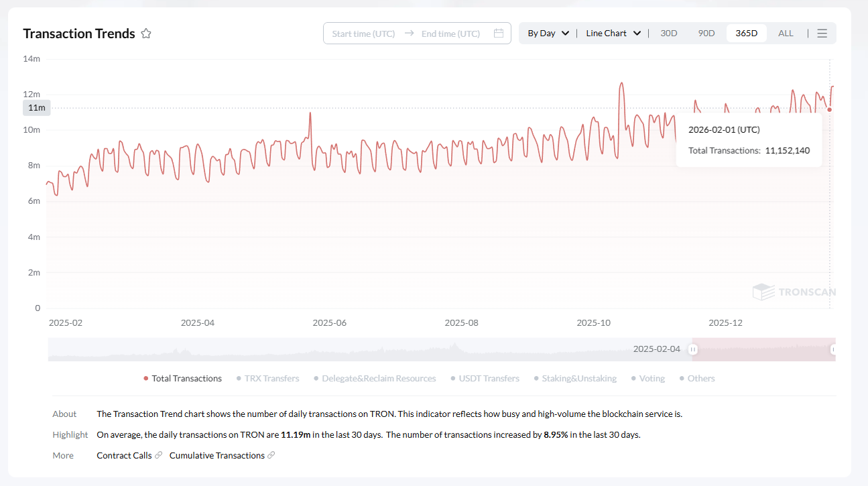
Task: Expand the Line Chart type dropdown
Action: 613,34
